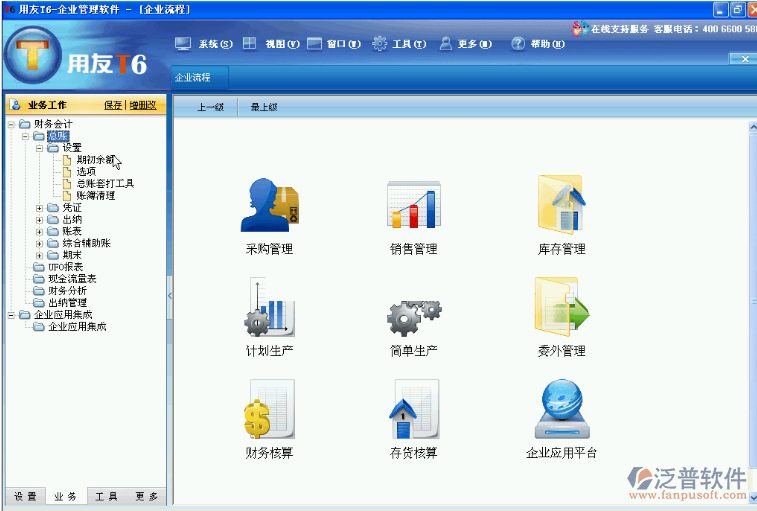Open the 财务核算 dollar sign icon
757x511 pixels.
[x=269, y=408]
